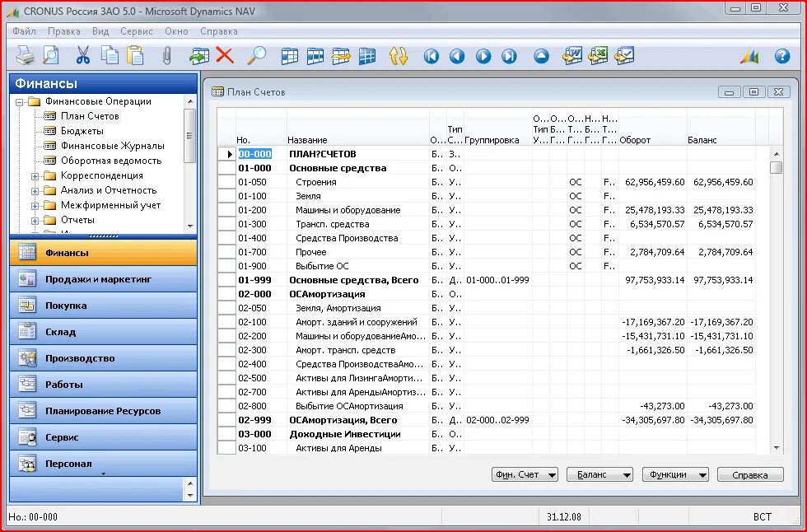Viewport: 807px width, 532px height.
Task: Click the Print icon in toolbar
Action: pos(25,55)
